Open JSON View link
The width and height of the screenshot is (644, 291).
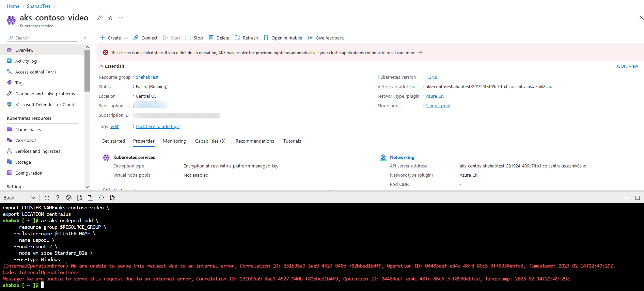627,66
